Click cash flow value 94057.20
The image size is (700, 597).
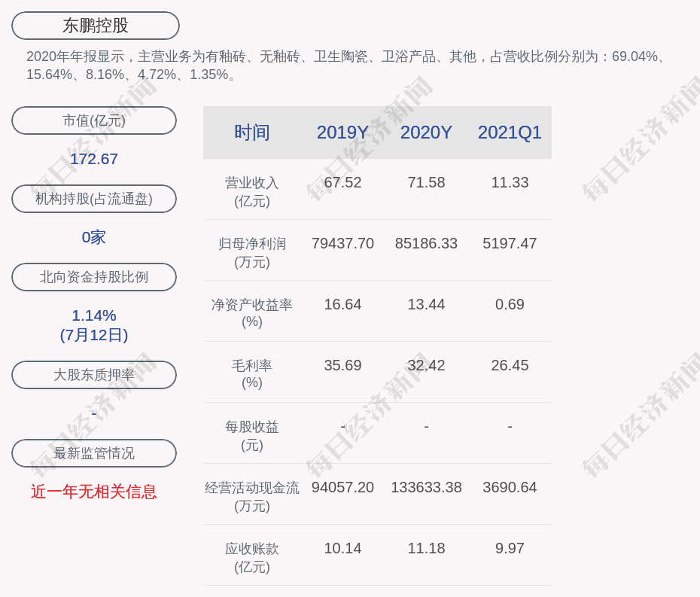click(342, 487)
